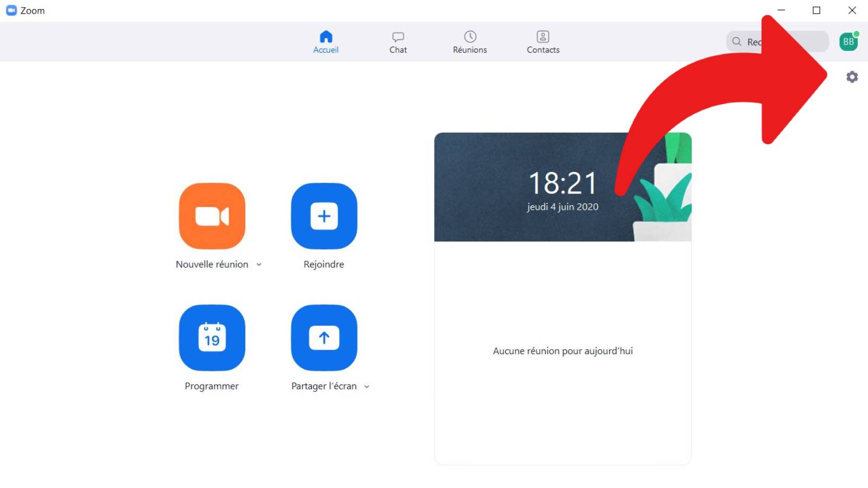Screen dimensions: 868x488
Task: Go to the Réunions tab
Action: (470, 42)
